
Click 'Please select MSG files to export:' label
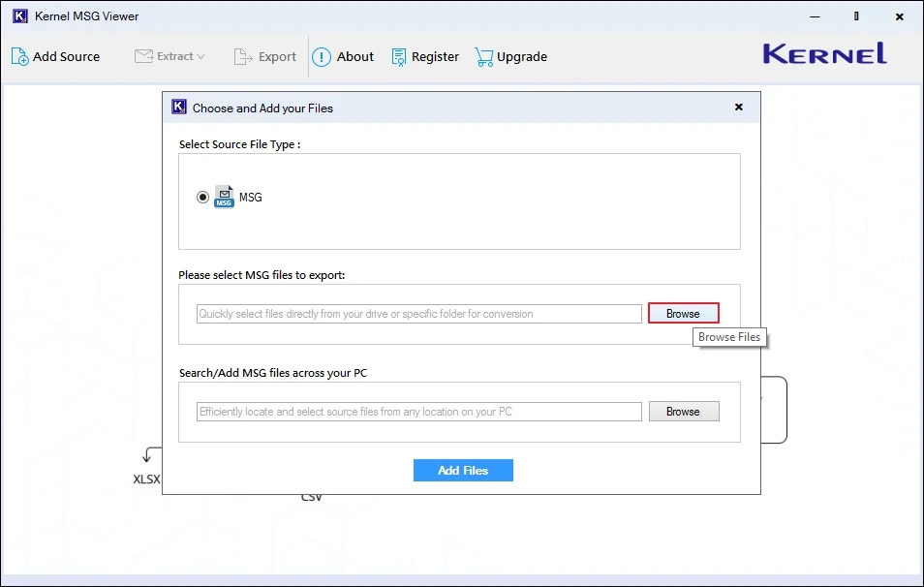tap(262, 275)
